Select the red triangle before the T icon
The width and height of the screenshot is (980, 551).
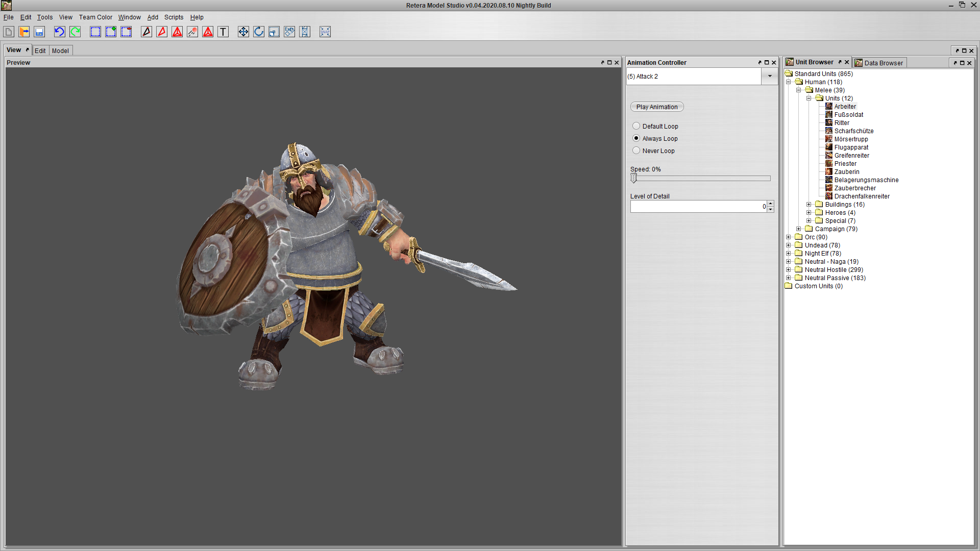pos(208,32)
